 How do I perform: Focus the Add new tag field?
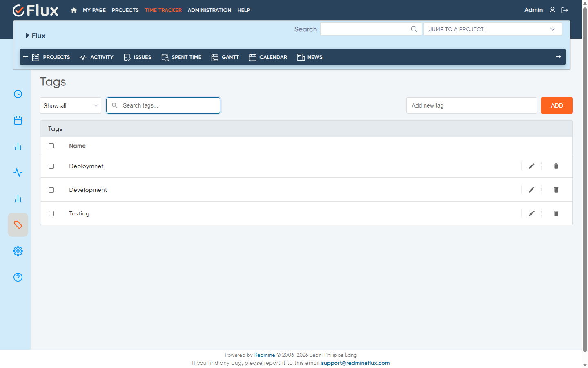[x=472, y=105]
